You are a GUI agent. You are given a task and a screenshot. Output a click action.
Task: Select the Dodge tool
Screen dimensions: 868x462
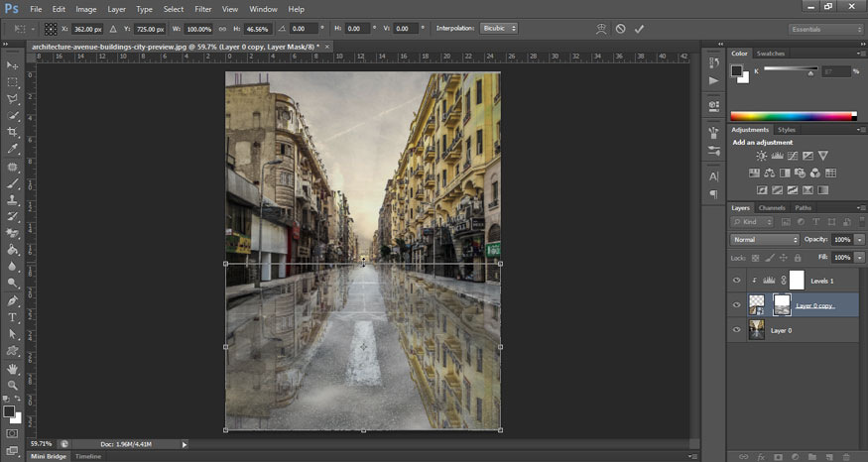[12, 284]
